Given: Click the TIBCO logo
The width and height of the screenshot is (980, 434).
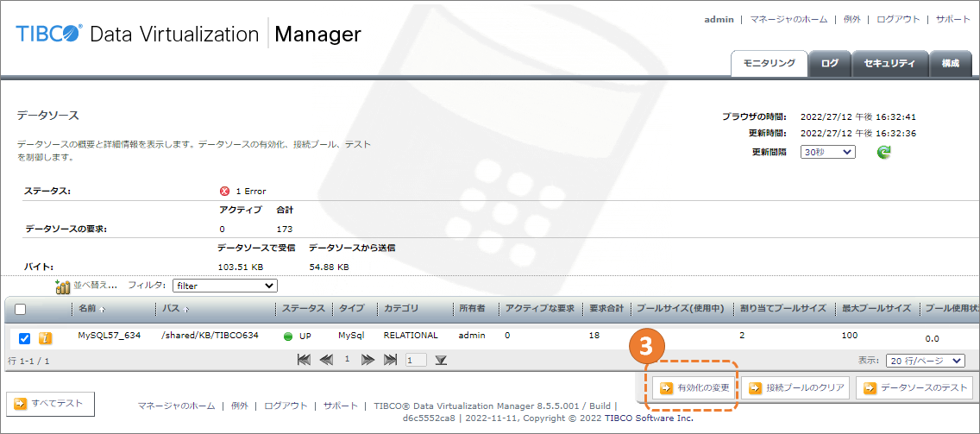Looking at the screenshot, I should click(x=49, y=33).
